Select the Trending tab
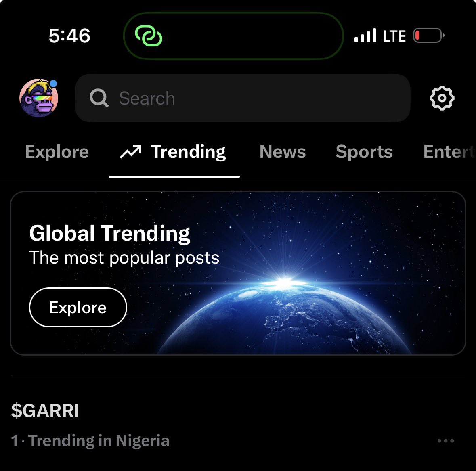Viewport: 476px width, 471px height. [x=174, y=152]
